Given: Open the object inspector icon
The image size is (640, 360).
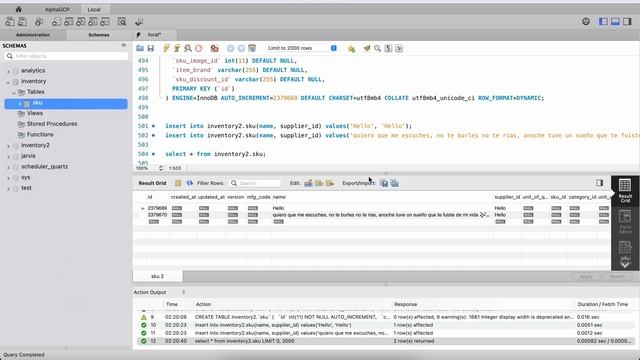Looking at the screenshot, I should point(39,22).
